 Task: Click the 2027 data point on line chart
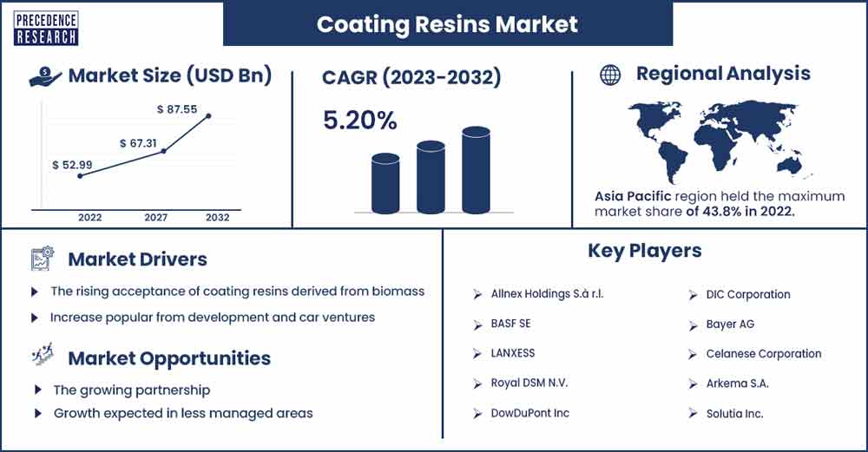pos(163,150)
